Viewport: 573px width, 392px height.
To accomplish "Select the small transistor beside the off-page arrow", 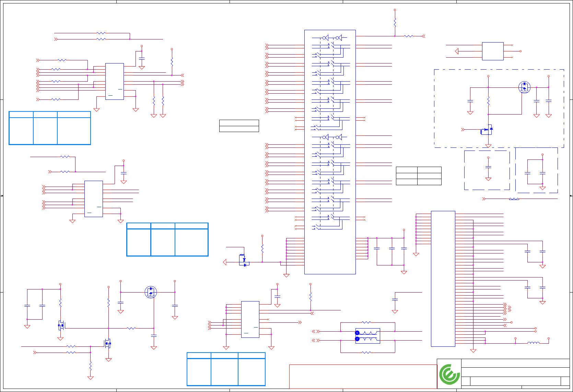I will 244,260.
